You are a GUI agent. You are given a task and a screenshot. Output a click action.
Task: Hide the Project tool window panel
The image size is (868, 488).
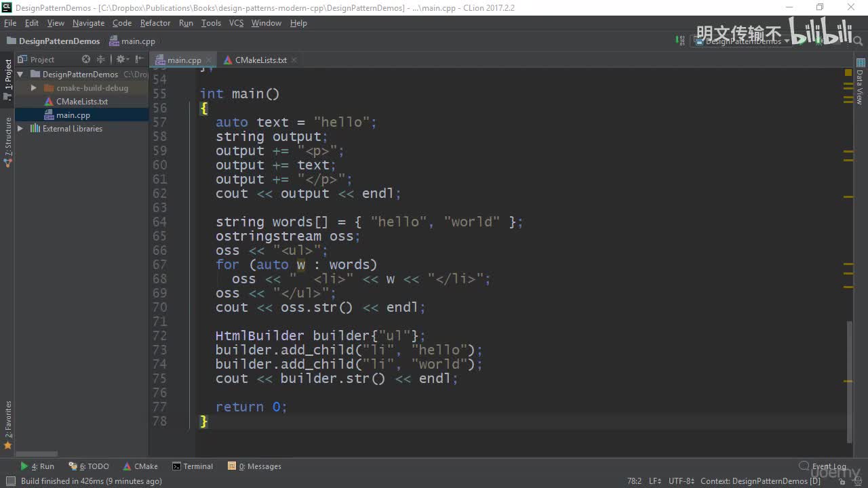coord(138,60)
